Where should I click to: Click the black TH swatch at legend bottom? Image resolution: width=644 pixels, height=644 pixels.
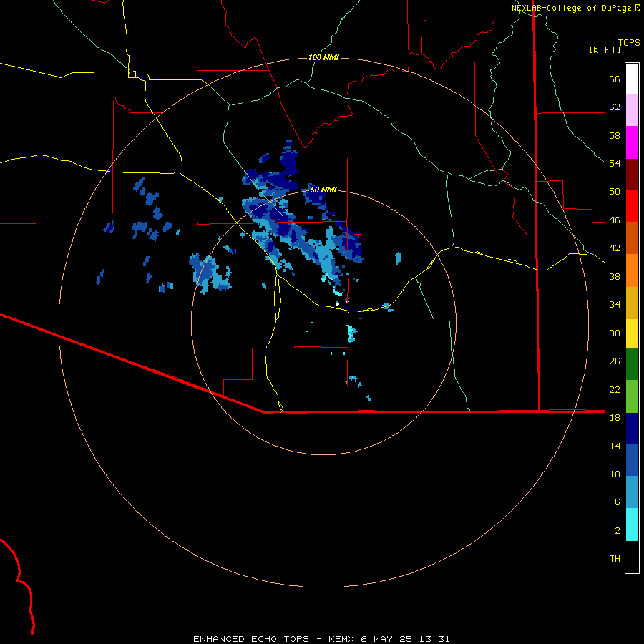pos(632,557)
